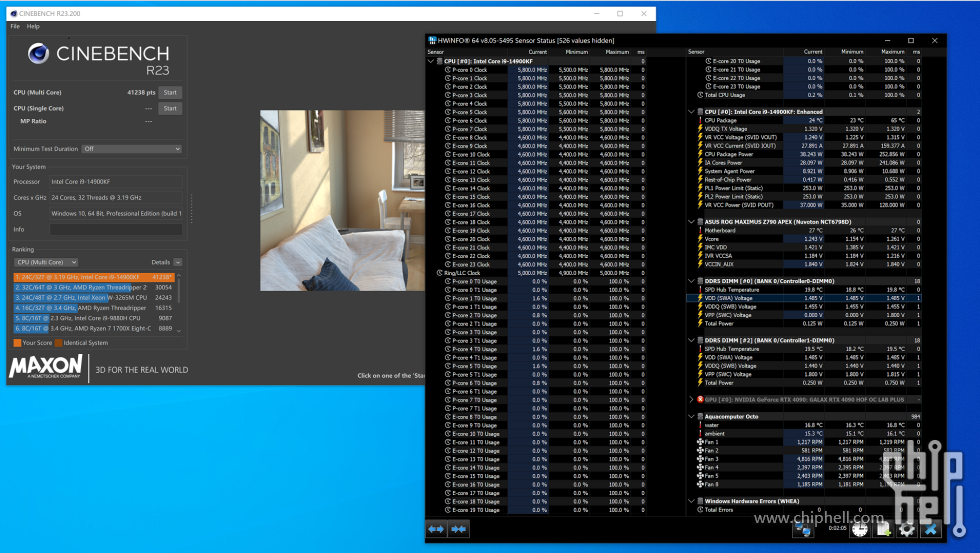The image size is (980, 553).
Task: Collapse the Aquacomputer Octo sensor group
Action: (x=691, y=416)
